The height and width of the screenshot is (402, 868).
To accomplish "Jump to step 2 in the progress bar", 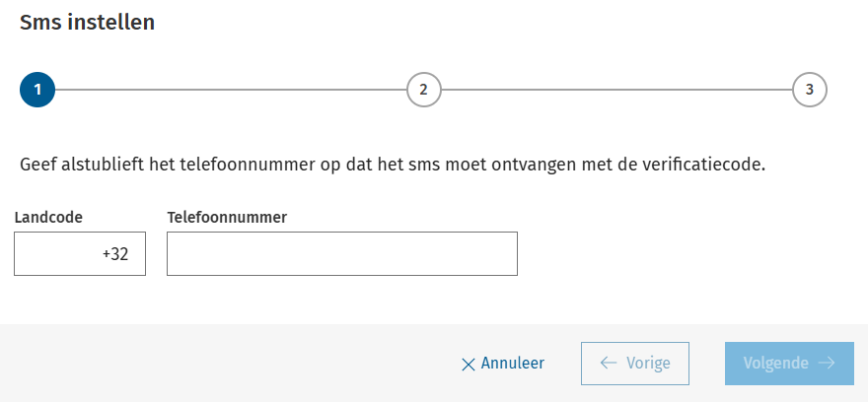I will click(x=423, y=89).
